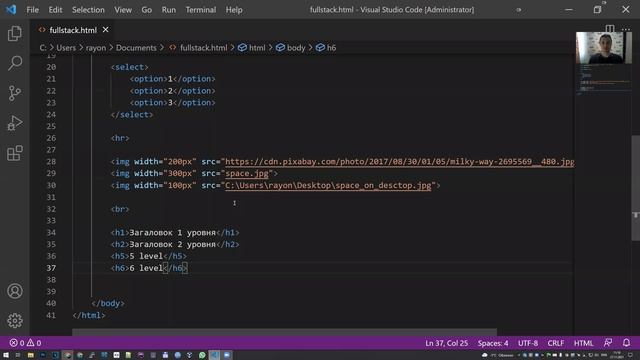Click line number 37 in gutter

(51, 268)
